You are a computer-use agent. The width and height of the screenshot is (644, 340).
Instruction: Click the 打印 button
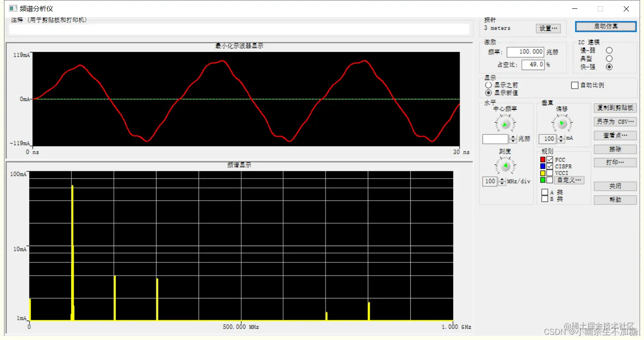[615, 163]
